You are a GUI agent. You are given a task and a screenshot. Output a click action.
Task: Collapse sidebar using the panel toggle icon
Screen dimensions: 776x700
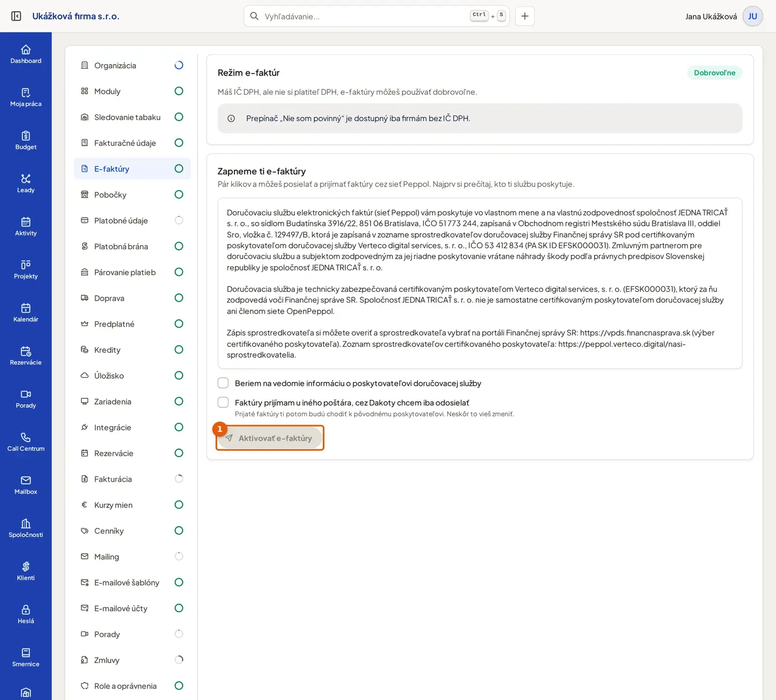(x=16, y=16)
